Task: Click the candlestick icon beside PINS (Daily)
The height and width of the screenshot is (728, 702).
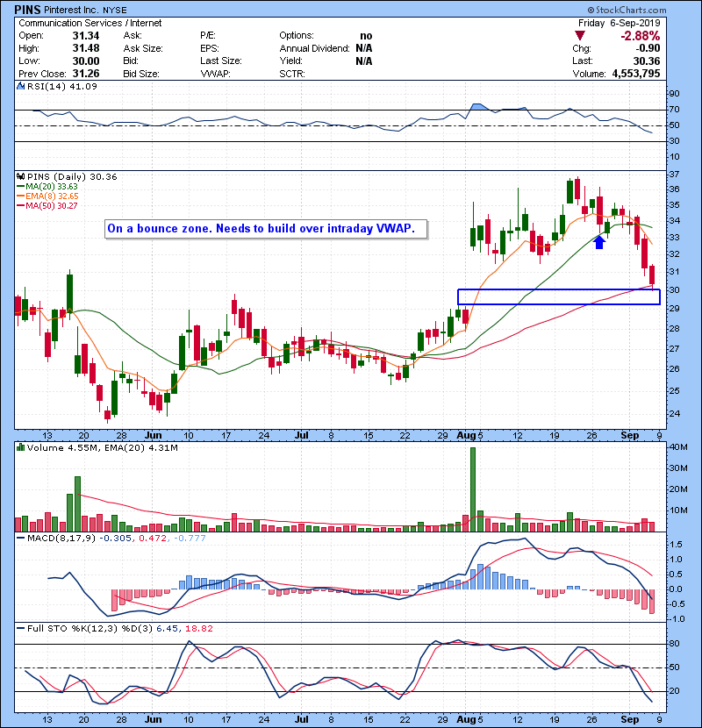Action: point(20,177)
